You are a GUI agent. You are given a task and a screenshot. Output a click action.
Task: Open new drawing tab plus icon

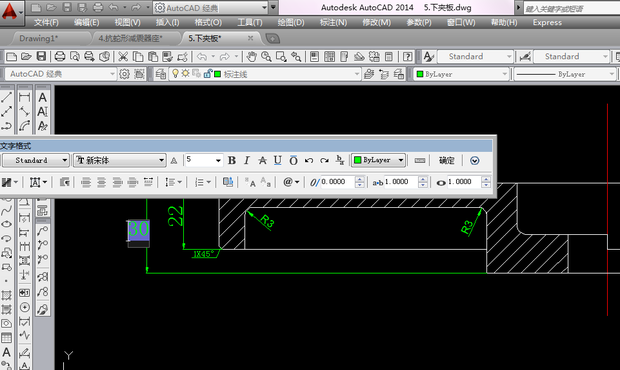click(x=272, y=38)
